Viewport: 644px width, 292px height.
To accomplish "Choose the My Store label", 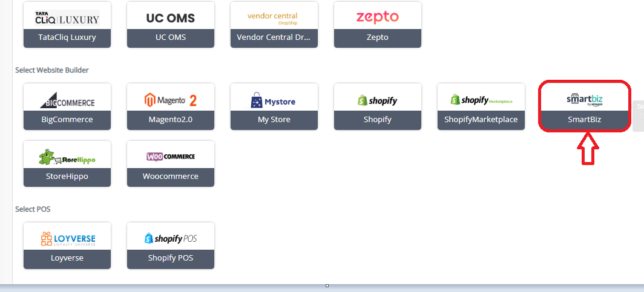I will (x=274, y=120).
